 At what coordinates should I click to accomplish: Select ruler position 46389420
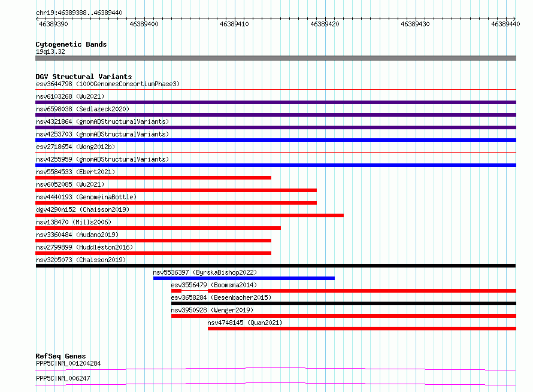click(325, 24)
